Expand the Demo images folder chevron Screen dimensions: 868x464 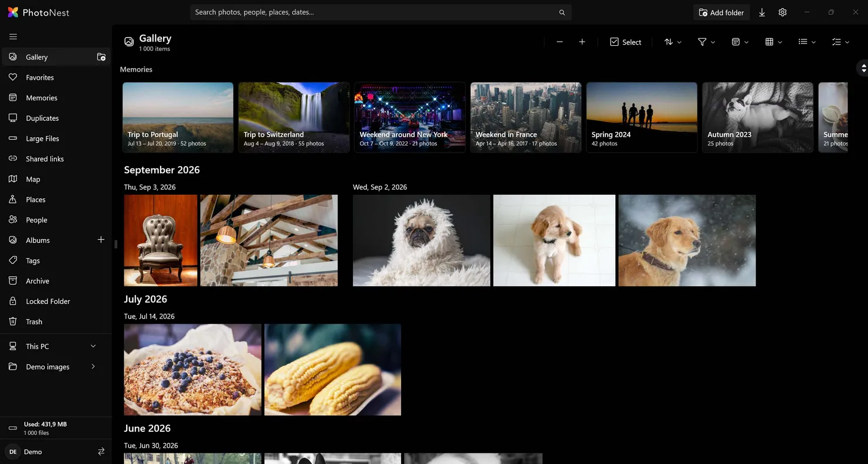point(93,367)
